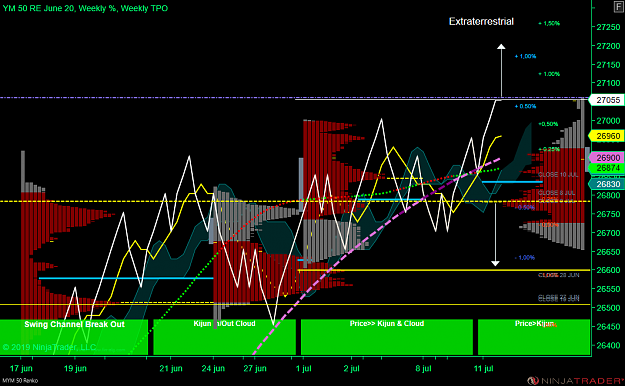
Task: Click the 26800 price axis label
Action: pyautogui.click(x=608, y=195)
